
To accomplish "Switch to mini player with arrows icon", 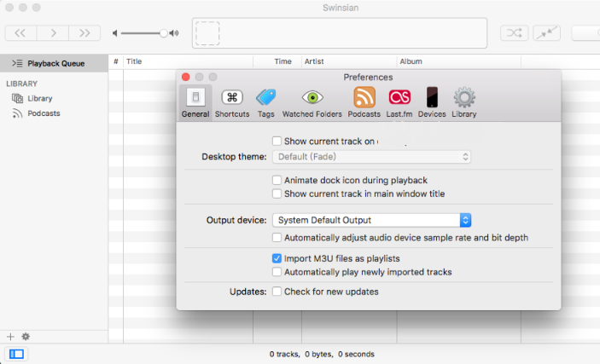I will [546, 33].
